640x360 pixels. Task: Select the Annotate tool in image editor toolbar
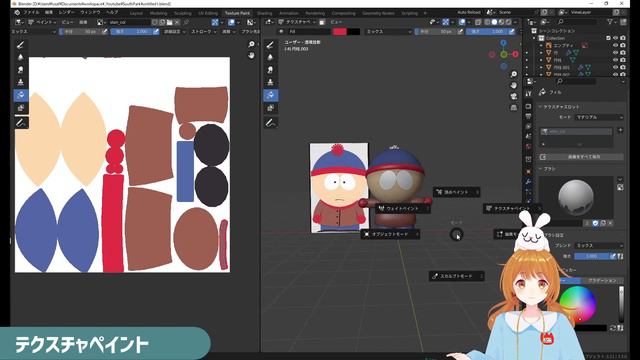click(x=21, y=122)
